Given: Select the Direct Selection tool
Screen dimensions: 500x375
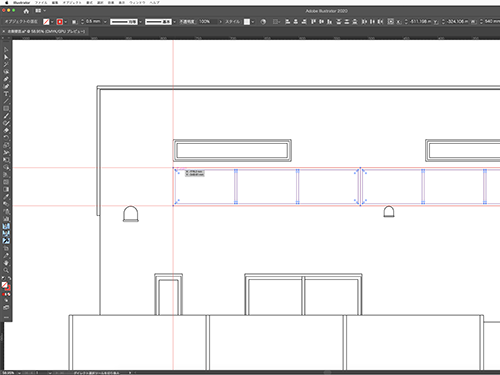Looking at the screenshot, I should click(x=6, y=57).
